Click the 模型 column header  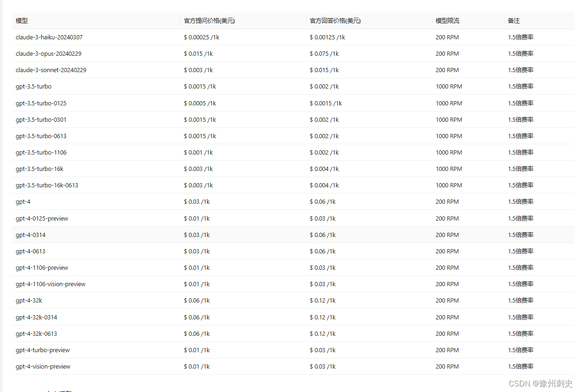coord(22,21)
